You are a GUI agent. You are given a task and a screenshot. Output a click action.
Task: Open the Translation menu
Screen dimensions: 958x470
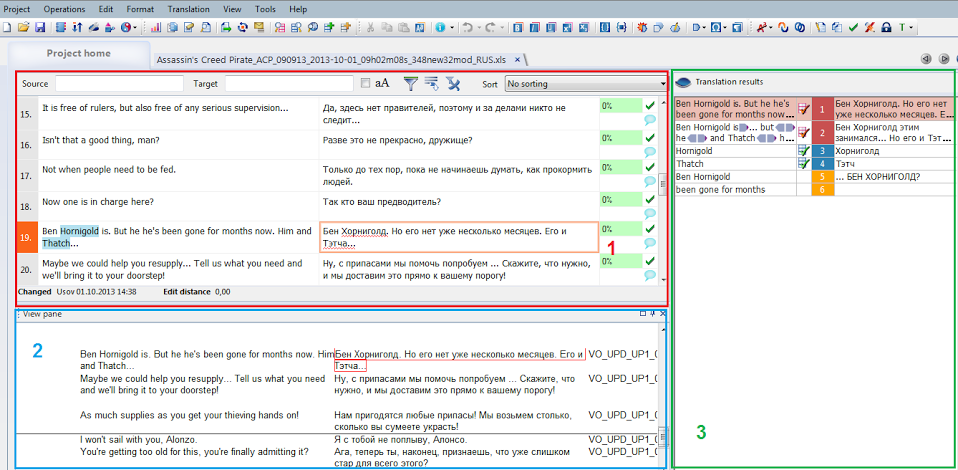point(188,9)
